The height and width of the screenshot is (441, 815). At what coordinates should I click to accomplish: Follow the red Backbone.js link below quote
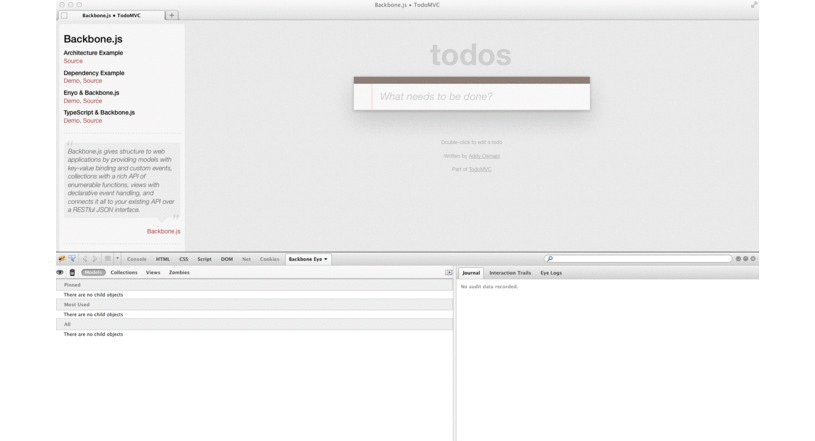tap(163, 231)
